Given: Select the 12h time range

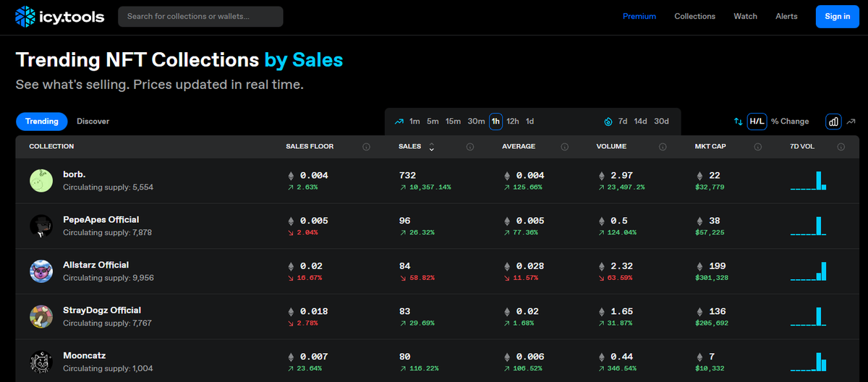Looking at the screenshot, I should pyautogui.click(x=513, y=122).
